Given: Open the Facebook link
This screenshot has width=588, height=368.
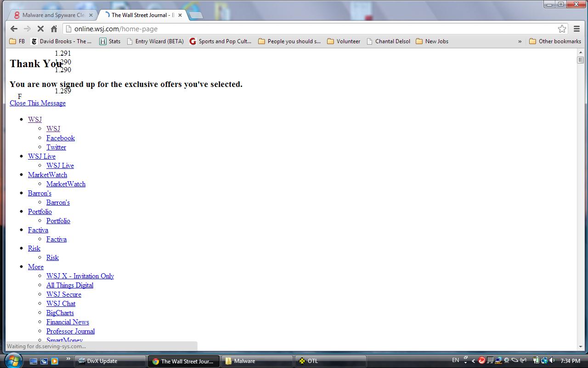Looking at the screenshot, I should (61, 138).
